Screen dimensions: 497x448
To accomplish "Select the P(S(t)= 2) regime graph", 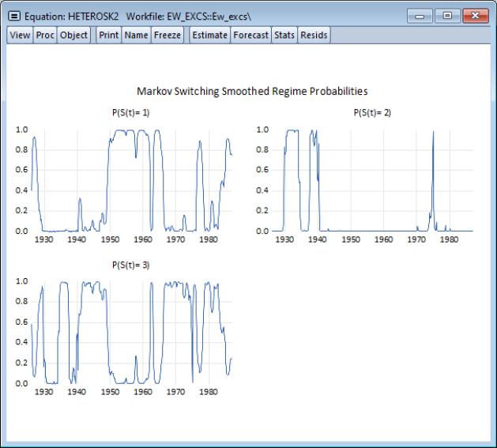I will 372,180.
